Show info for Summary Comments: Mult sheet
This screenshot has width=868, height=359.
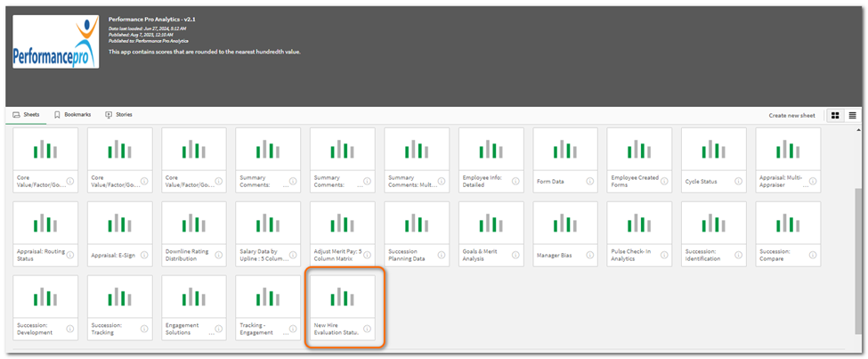442,181
